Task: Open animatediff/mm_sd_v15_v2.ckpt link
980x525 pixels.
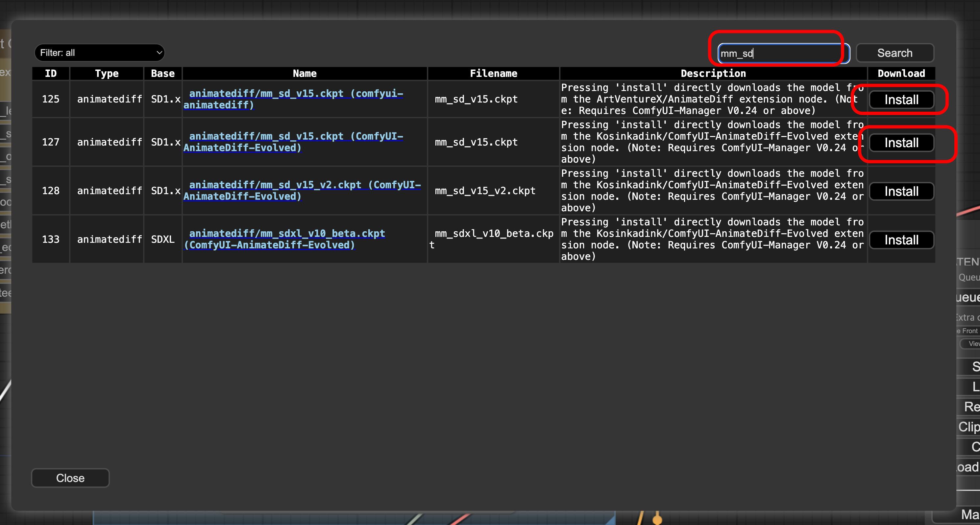Action: pos(304,185)
